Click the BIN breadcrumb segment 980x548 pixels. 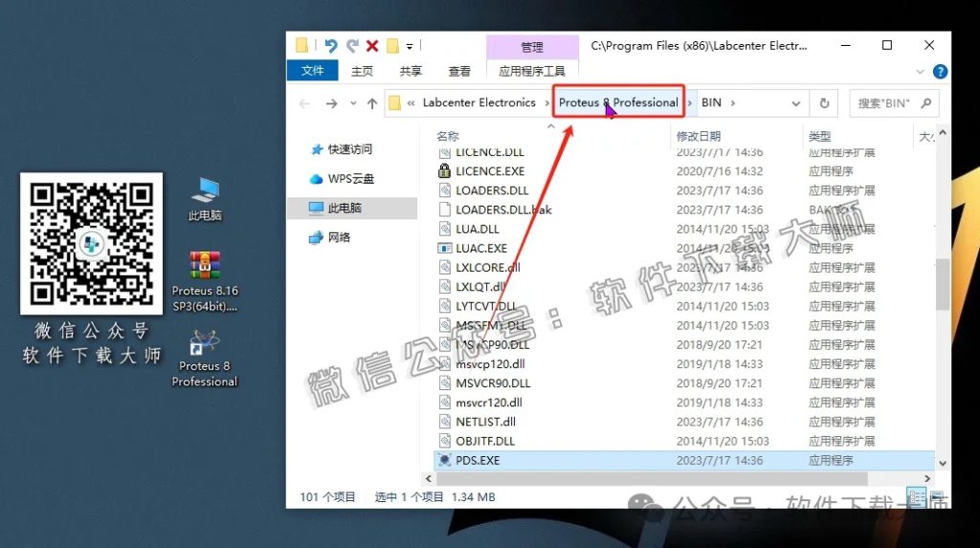[711, 102]
